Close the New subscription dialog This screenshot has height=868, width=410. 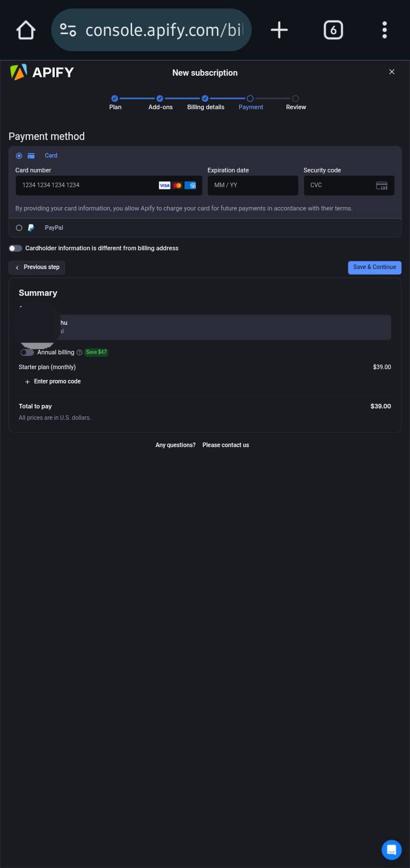click(392, 72)
